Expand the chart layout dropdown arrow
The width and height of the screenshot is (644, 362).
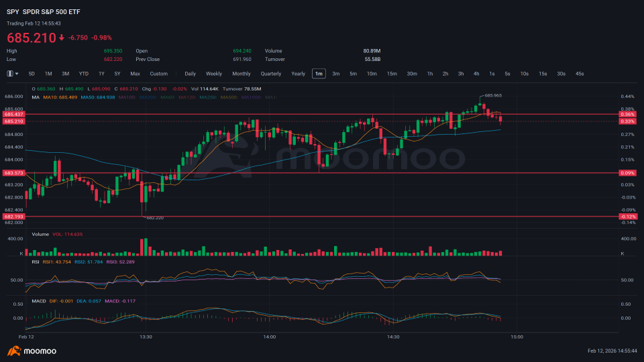coord(17,74)
